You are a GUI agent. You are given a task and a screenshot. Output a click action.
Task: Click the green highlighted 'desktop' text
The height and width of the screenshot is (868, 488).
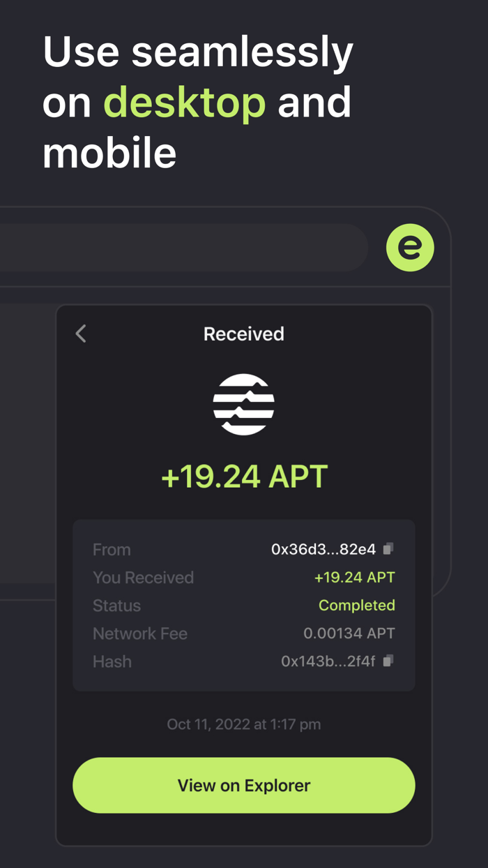(184, 102)
